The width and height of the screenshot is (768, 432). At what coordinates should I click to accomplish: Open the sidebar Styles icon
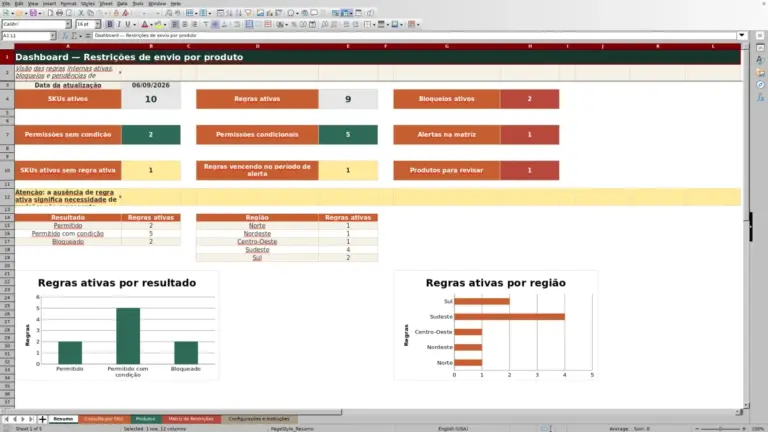760,60
